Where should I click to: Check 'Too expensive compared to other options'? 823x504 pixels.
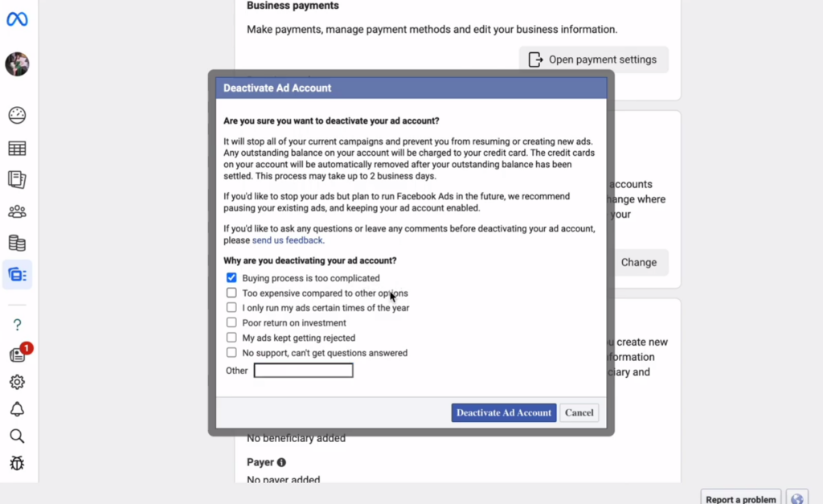(231, 293)
